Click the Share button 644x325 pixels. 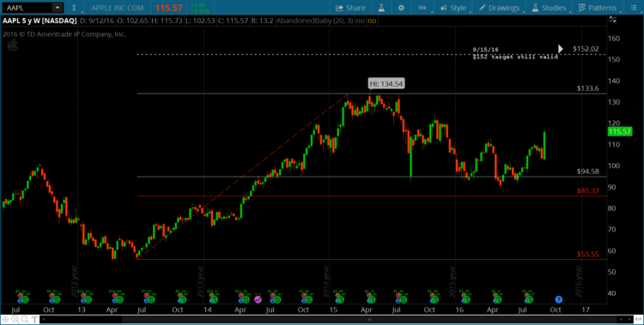coord(350,8)
